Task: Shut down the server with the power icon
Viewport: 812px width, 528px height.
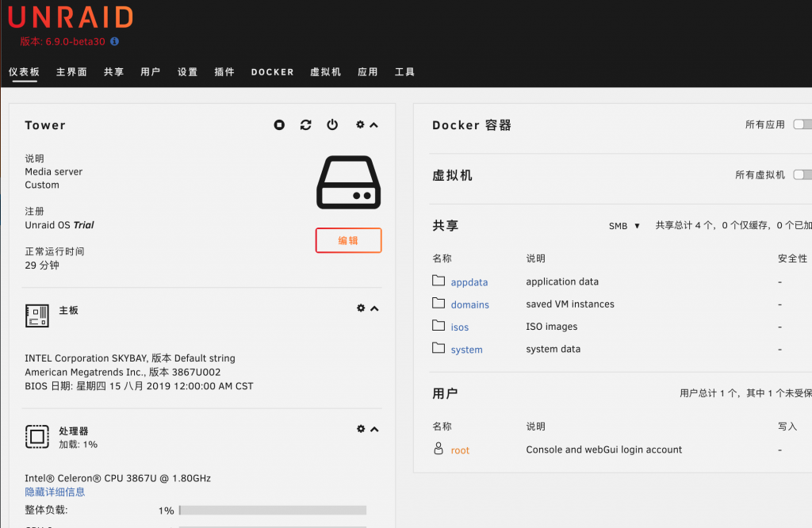Action: coord(332,124)
